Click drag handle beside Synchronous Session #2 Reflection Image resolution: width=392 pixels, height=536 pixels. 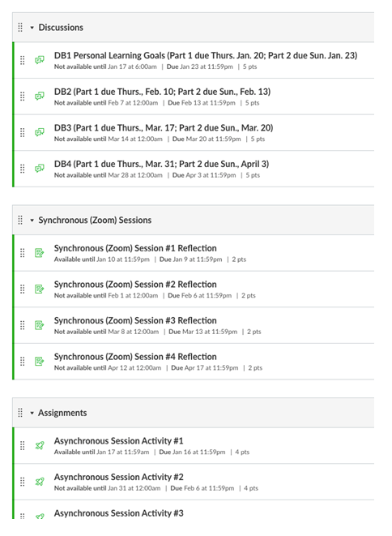(23, 289)
